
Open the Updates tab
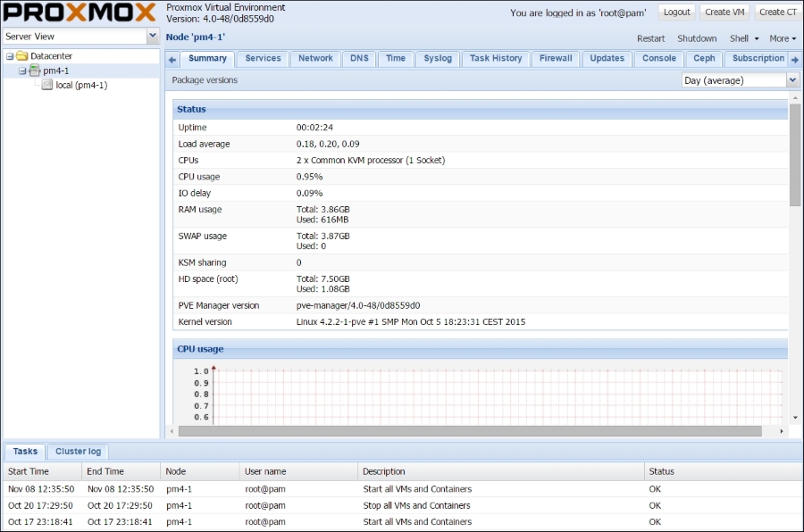(607, 58)
